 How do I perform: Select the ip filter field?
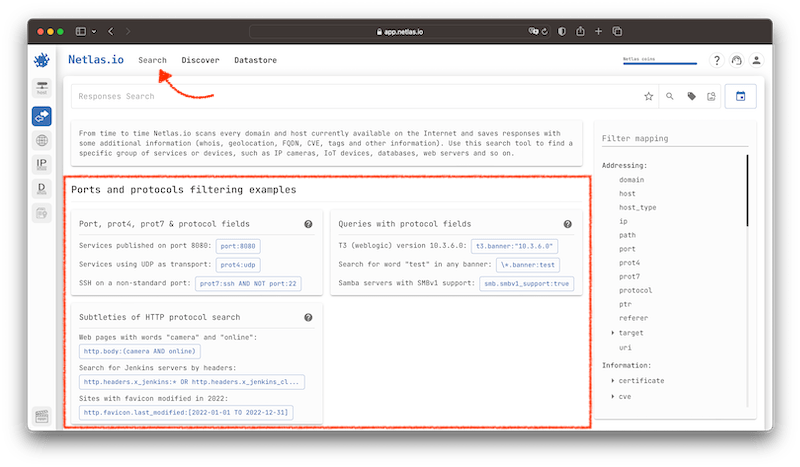tap(623, 221)
